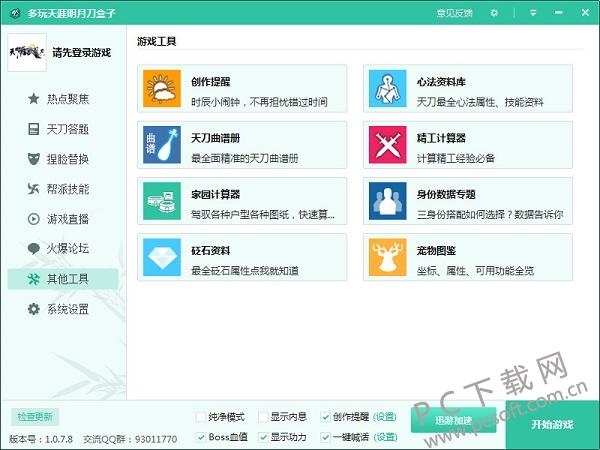Click the 身份数据专题 people icon
Image resolution: width=600 pixels, height=450 pixels.
[388, 201]
